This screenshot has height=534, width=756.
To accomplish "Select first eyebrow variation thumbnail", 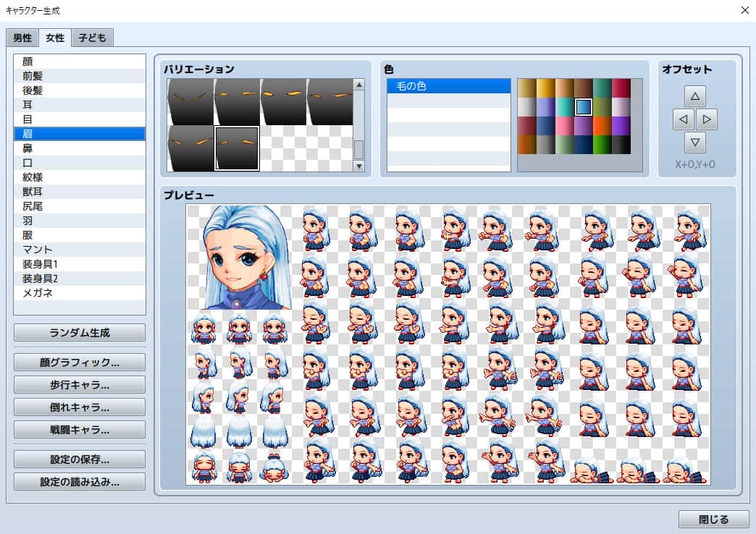I will click(190, 101).
